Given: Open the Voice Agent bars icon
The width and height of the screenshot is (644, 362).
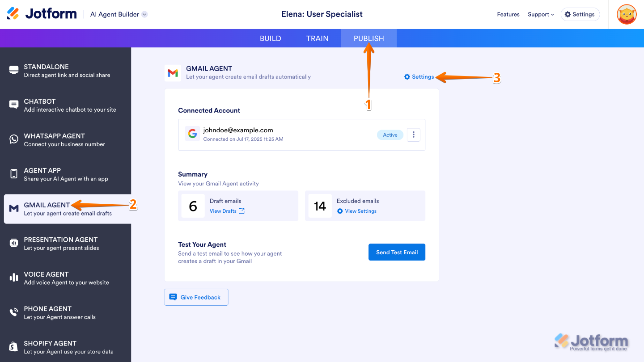Looking at the screenshot, I should tap(14, 278).
